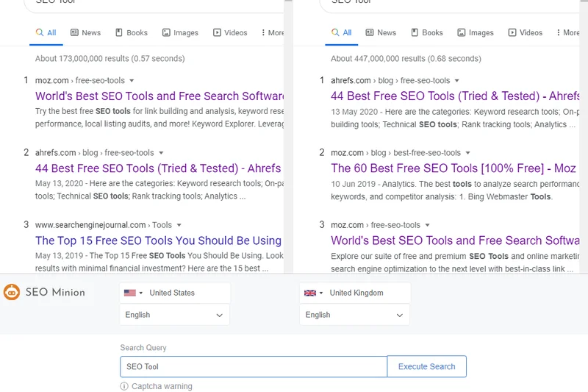The height and width of the screenshot is (392, 588).
Task: Open Books tab in left results pane
Action: [132, 32]
